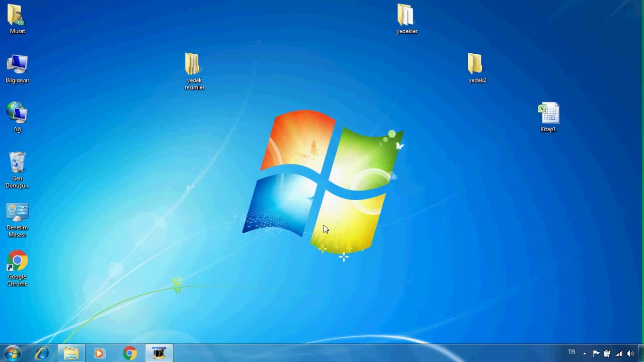Click the power battery tray icon
Image resolution: width=644 pixels, height=362 pixels.
click(607, 353)
